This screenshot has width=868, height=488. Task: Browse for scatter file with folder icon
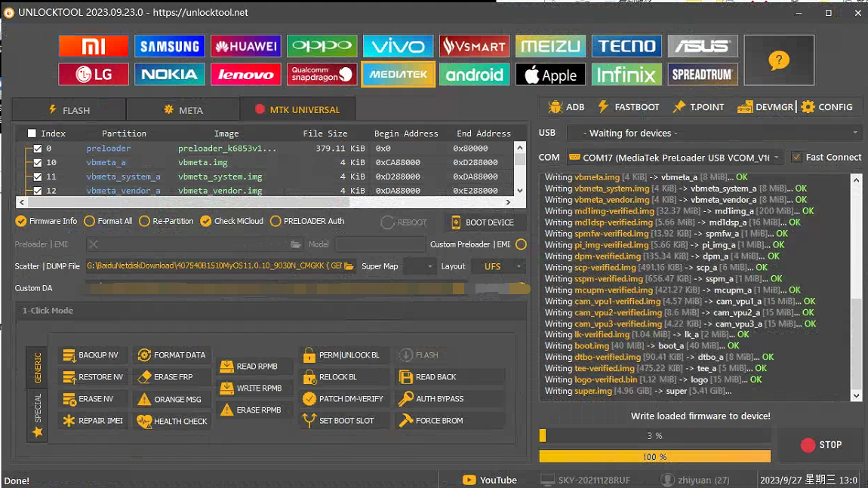pos(349,266)
